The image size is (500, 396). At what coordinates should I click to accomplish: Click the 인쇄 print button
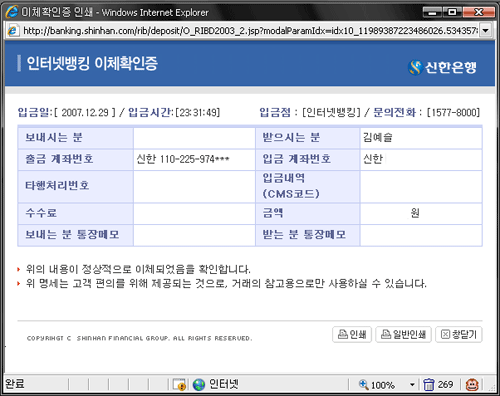352,334
